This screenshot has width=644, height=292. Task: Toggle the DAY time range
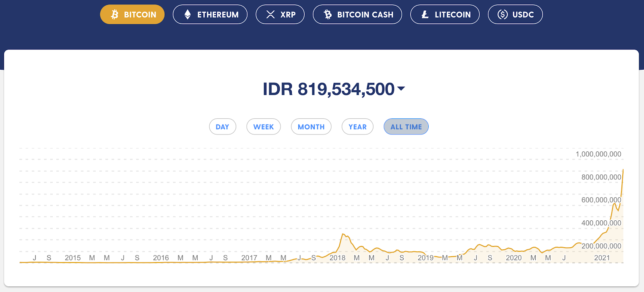[223, 126]
